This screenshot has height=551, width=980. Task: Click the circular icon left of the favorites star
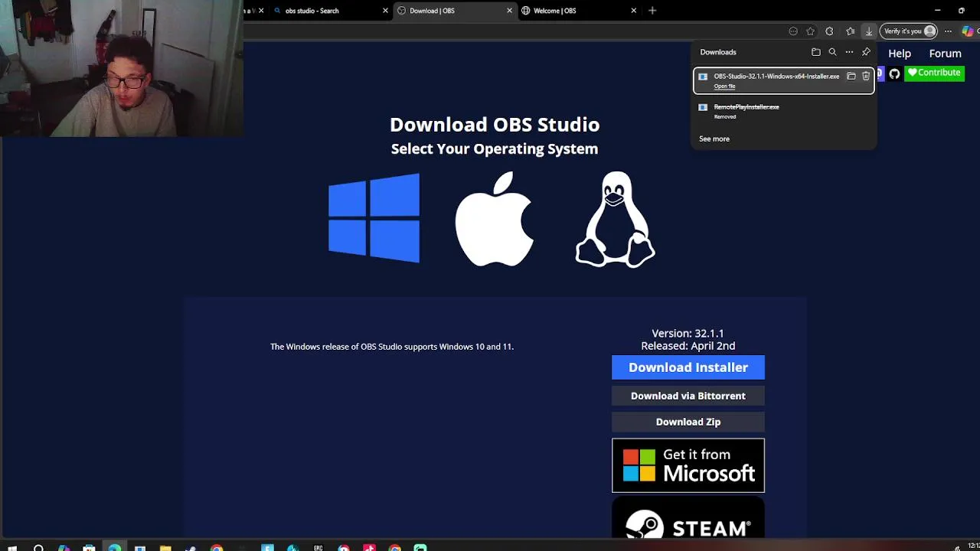tap(793, 31)
